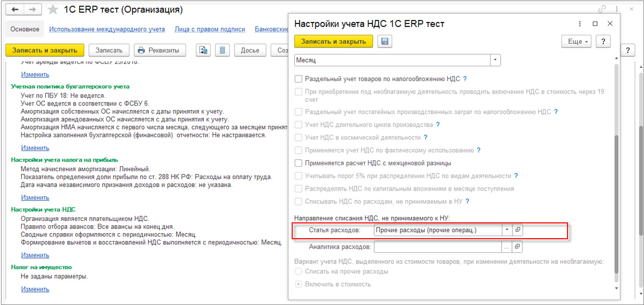Toggle Учитывать порог 5% при распределении НДС
This screenshot has width=644, height=305.
pyautogui.click(x=299, y=176)
